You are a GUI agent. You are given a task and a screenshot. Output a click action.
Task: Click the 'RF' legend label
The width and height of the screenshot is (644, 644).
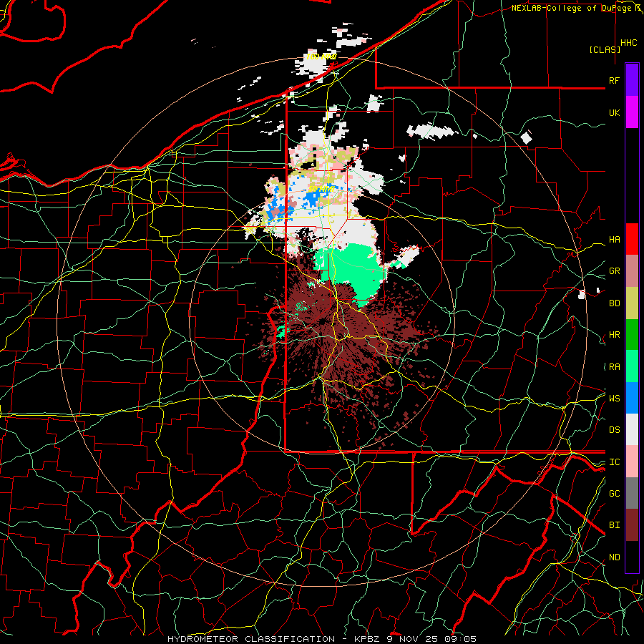pyautogui.click(x=614, y=80)
